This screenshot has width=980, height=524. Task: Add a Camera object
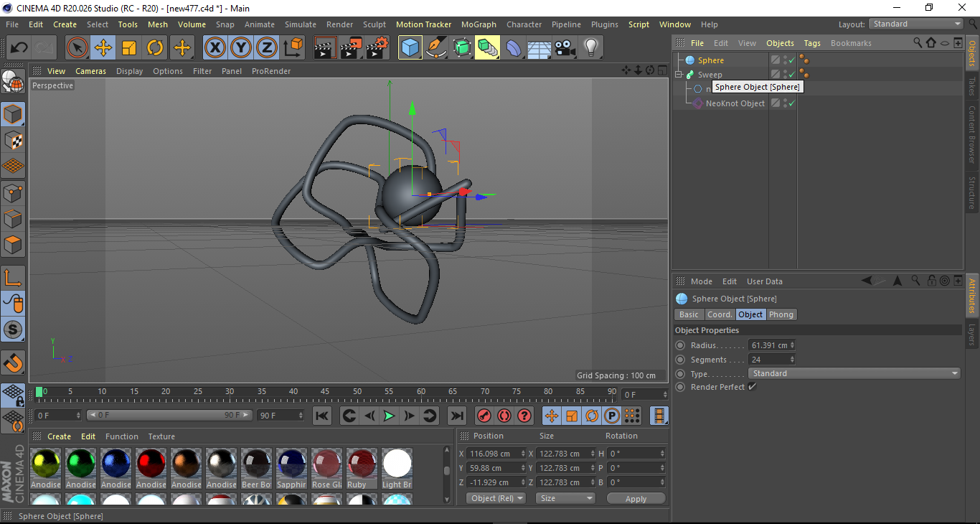pos(565,48)
